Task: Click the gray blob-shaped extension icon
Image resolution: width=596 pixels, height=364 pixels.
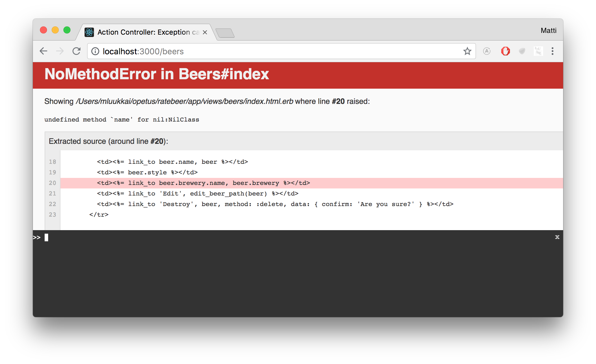Action: coord(522,51)
